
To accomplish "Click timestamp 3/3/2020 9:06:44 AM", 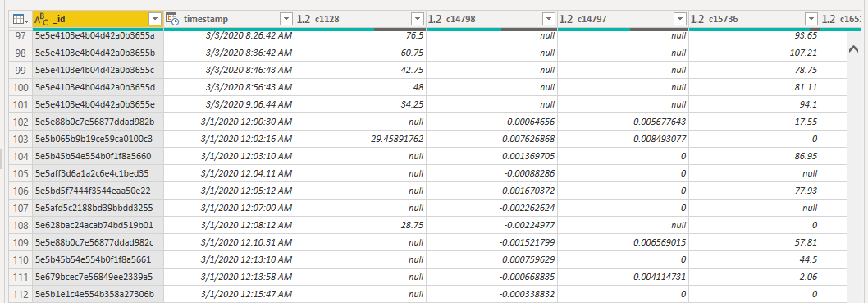I will [x=249, y=104].
